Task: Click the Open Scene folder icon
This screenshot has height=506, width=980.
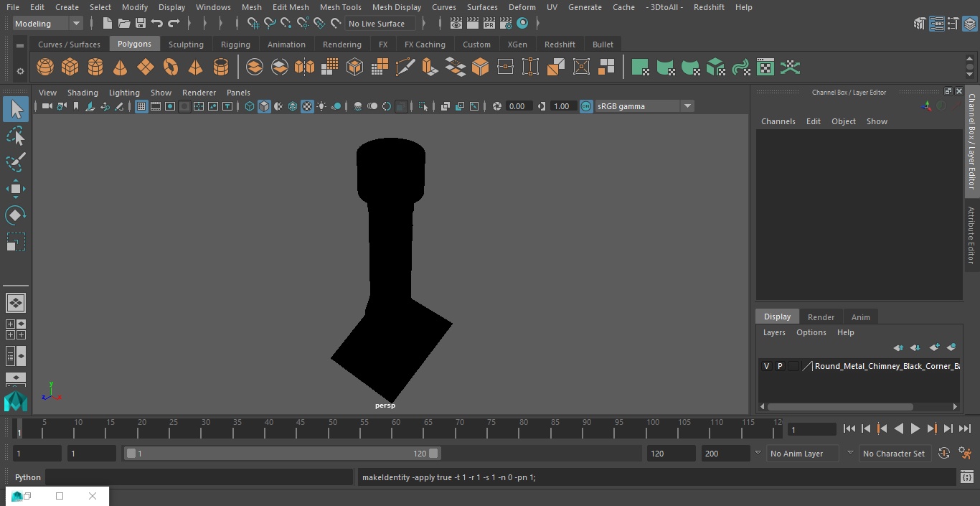Action: coord(124,24)
